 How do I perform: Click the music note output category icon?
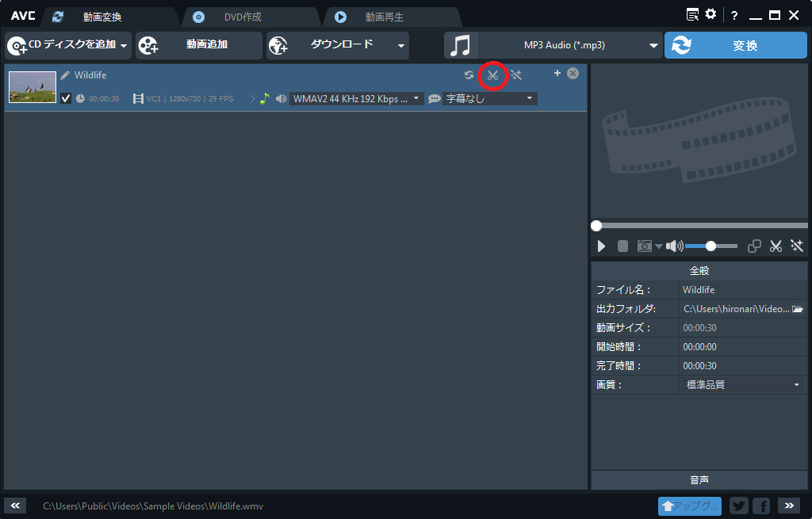[x=460, y=45]
